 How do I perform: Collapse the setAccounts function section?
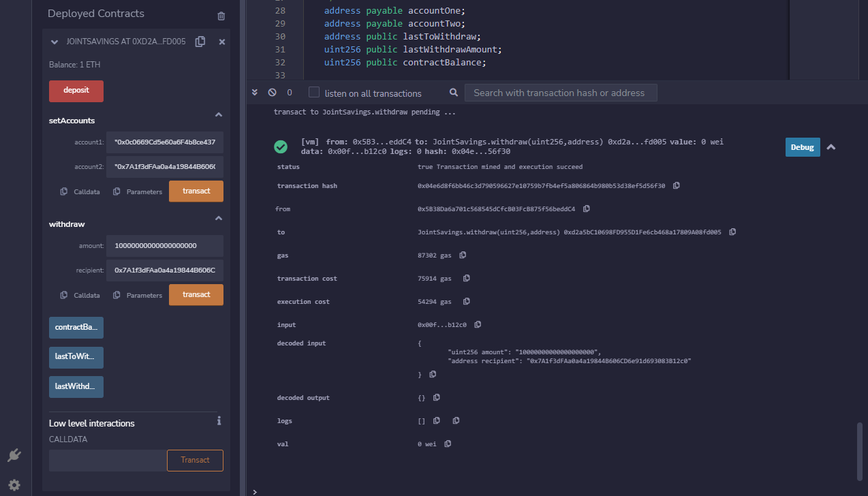click(x=219, y=114)
